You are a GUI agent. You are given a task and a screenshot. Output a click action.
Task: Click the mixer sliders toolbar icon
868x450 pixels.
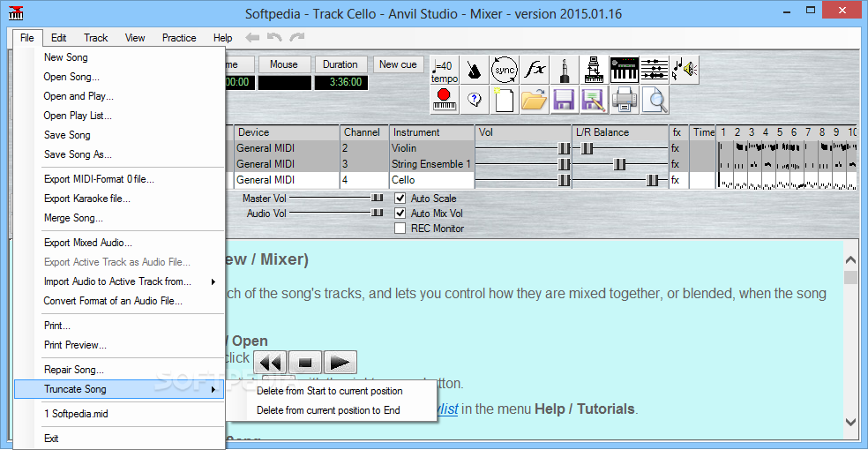[655, 70]
